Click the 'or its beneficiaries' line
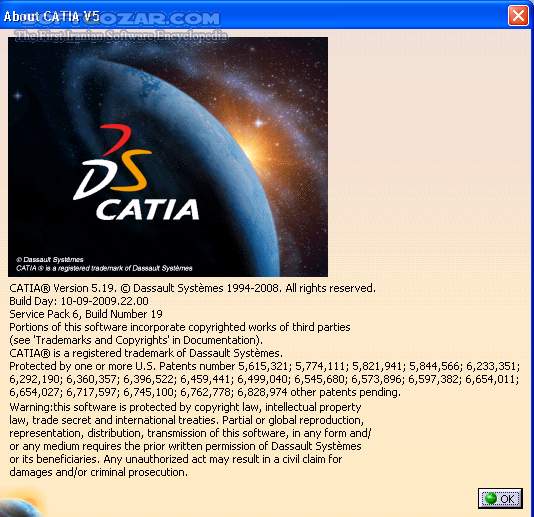The width and height of the screenshot is (534, 517). click(176, 459)
